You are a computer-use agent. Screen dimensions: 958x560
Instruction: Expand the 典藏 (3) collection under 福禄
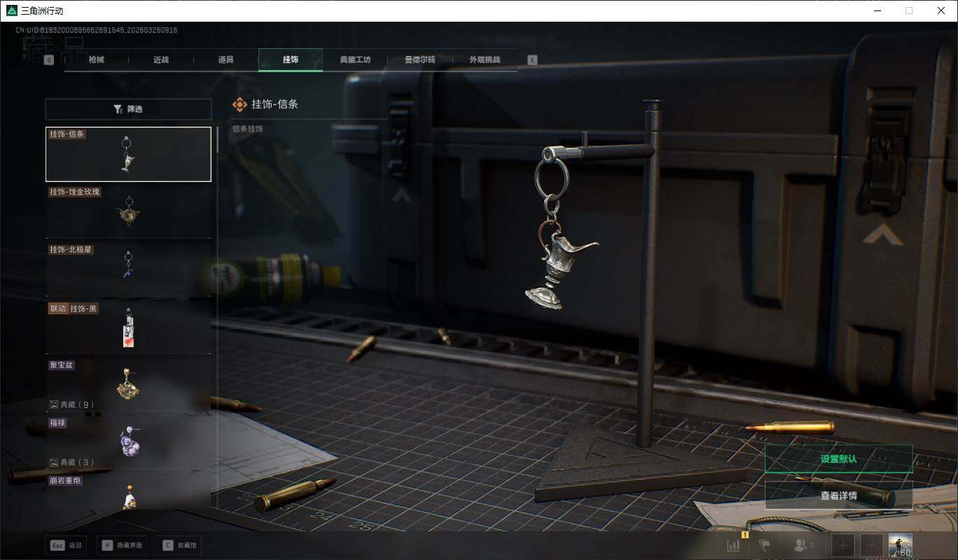coord(72,463)
